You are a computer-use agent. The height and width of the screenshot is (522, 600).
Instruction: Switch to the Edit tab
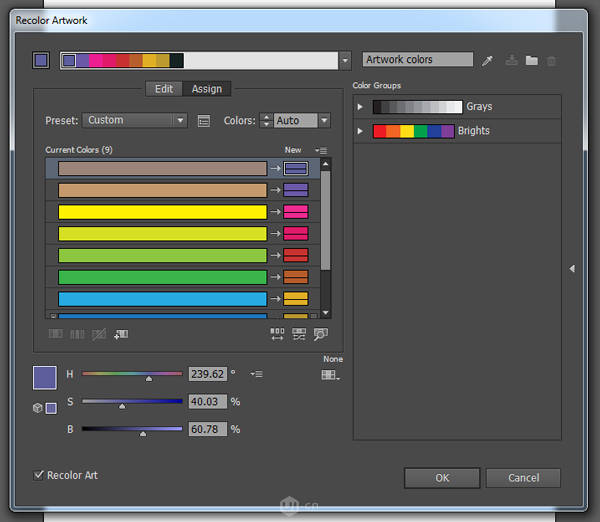click(x=164, y=89)
